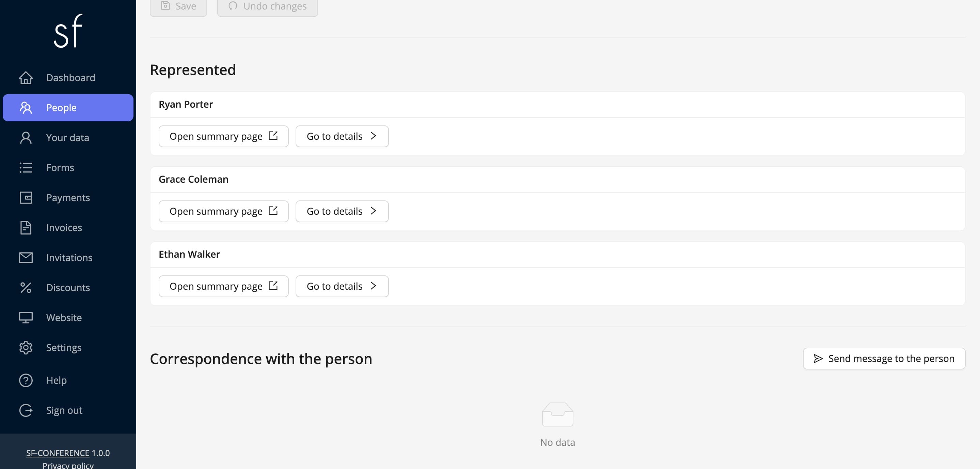The width and height of the screenshot is (980, 469).
Task: Click the Invitations envelope icon
Action: (x=26, y=258)
